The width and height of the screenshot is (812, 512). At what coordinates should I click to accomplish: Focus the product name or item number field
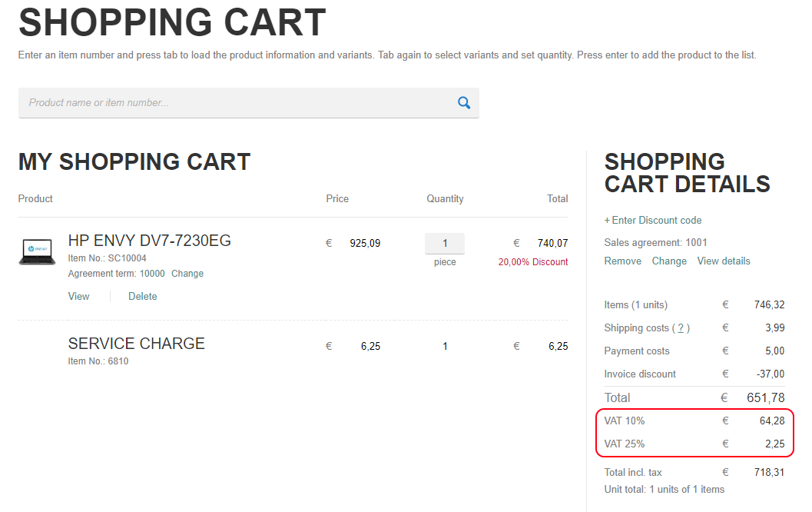pos(249,102)
